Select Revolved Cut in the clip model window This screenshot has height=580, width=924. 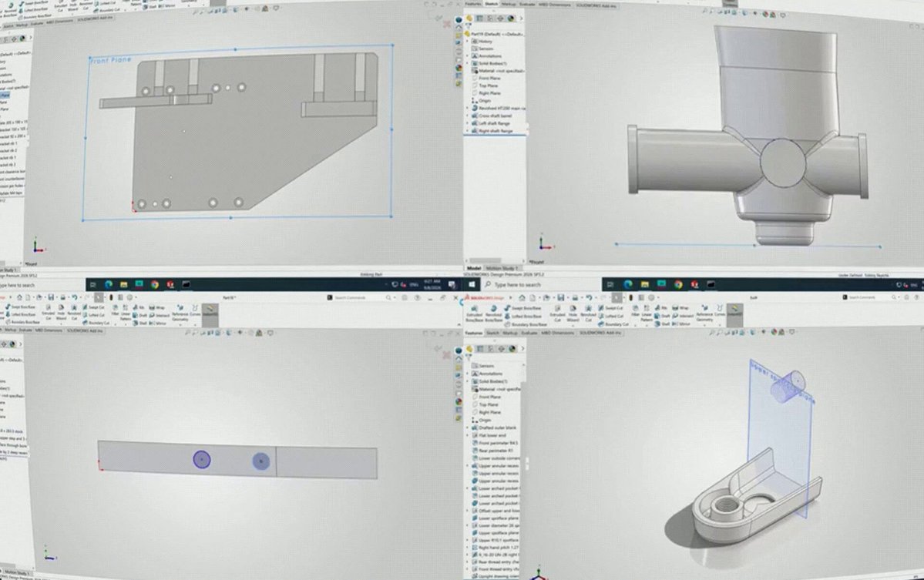589,313
